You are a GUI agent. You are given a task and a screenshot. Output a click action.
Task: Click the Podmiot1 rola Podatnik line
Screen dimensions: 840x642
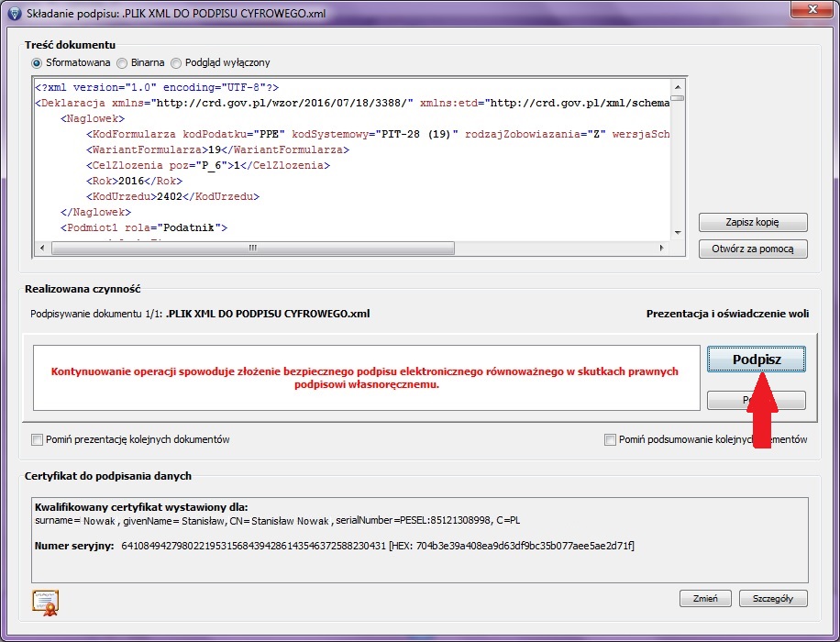(x=144, y=227)
